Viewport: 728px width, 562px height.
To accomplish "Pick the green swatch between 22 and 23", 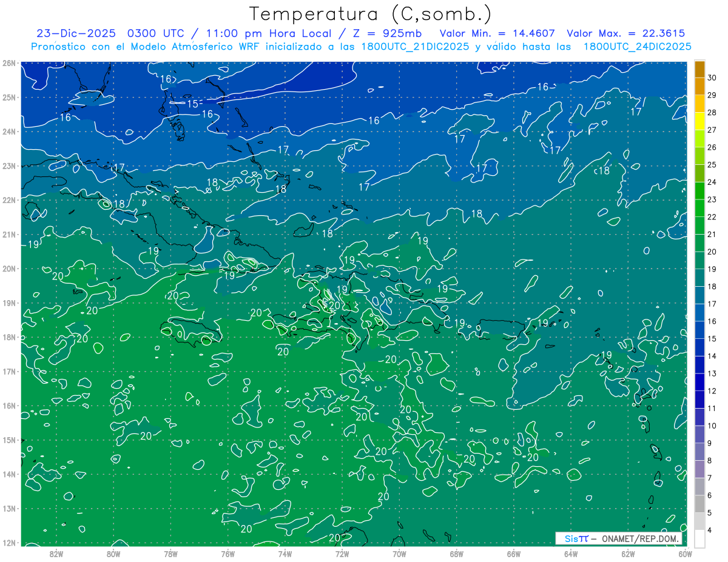I will pyautogui.click(x=699, y=208).
